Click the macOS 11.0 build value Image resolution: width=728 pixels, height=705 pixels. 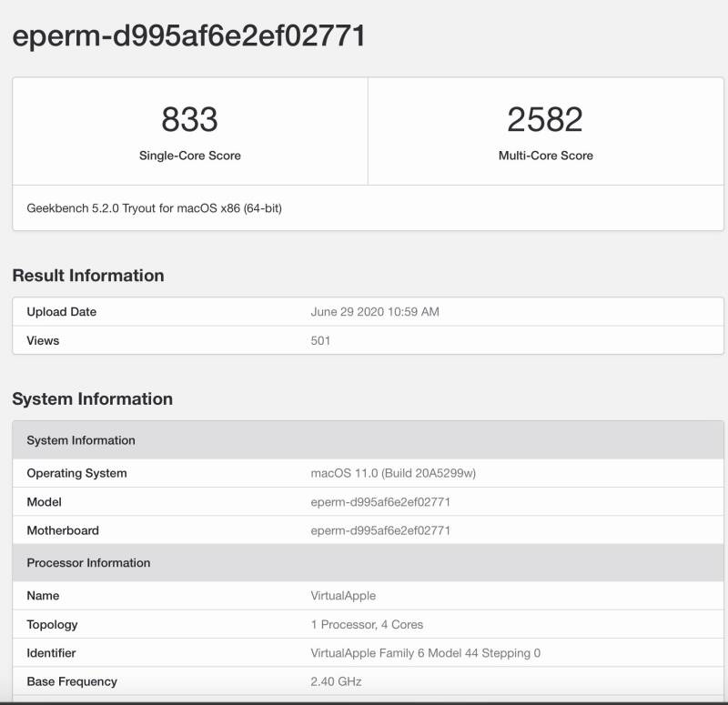pos(393,473)
